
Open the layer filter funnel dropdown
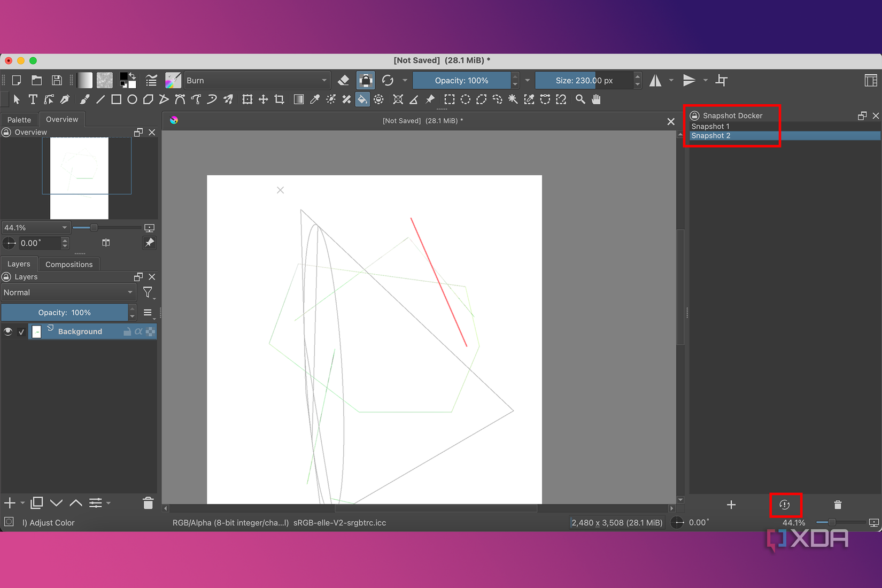point(148,292)
